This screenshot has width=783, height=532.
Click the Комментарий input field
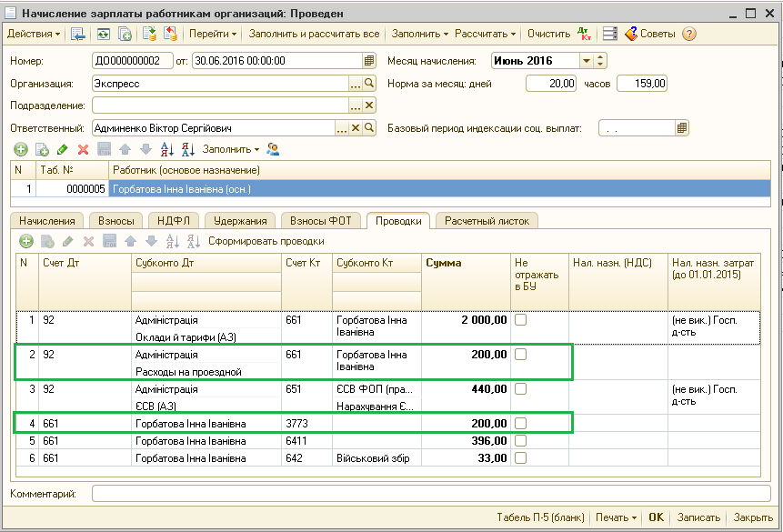click(431, 494)
